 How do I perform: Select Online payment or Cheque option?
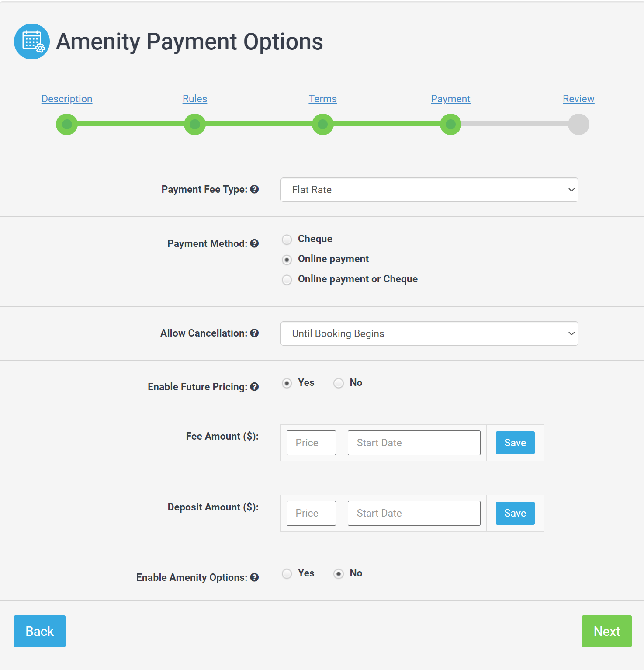point(287,280)
